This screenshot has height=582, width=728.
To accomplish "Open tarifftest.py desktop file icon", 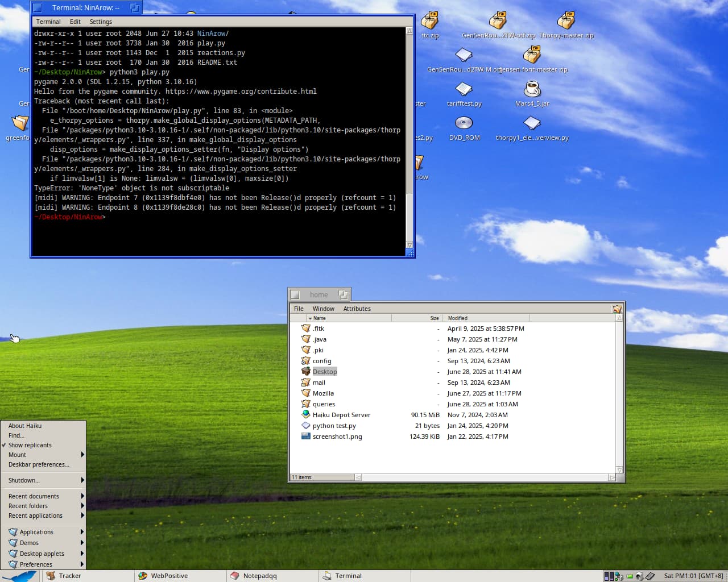I will click(x=464, y=89).
